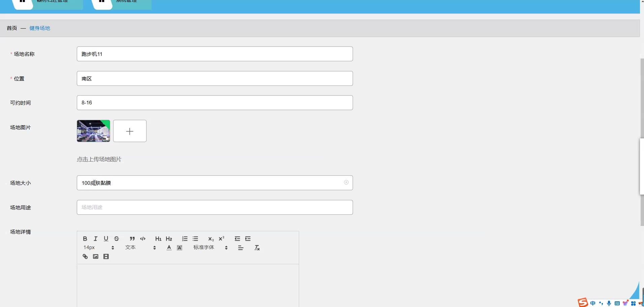Insert an ordered numbered list
The width and height of the screenshot is (644, 307).
185,239
